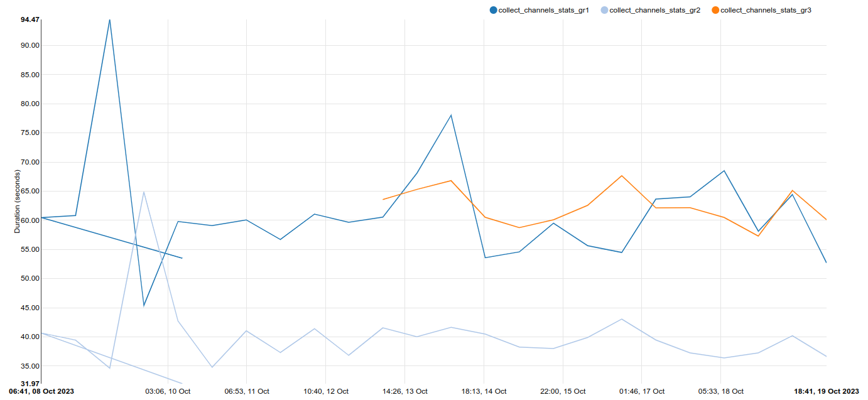This screenshot has width=868, height=400.
Task: Click the gr1 peak near 78 seconds
Action: tap(451, 115)
